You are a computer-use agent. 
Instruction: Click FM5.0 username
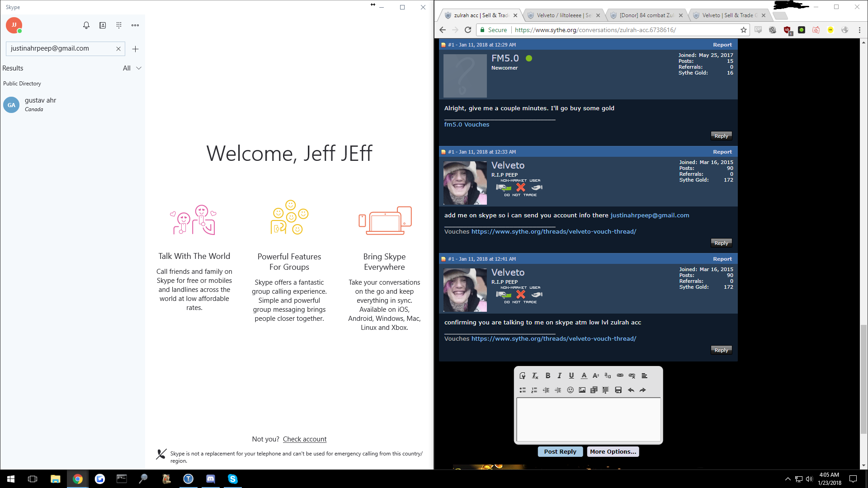point(505,58)
